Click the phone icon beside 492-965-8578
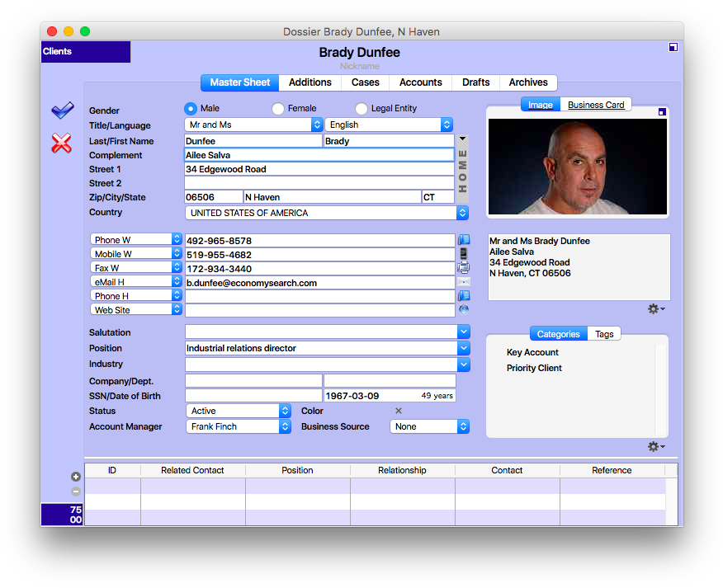 coord(463,240)
